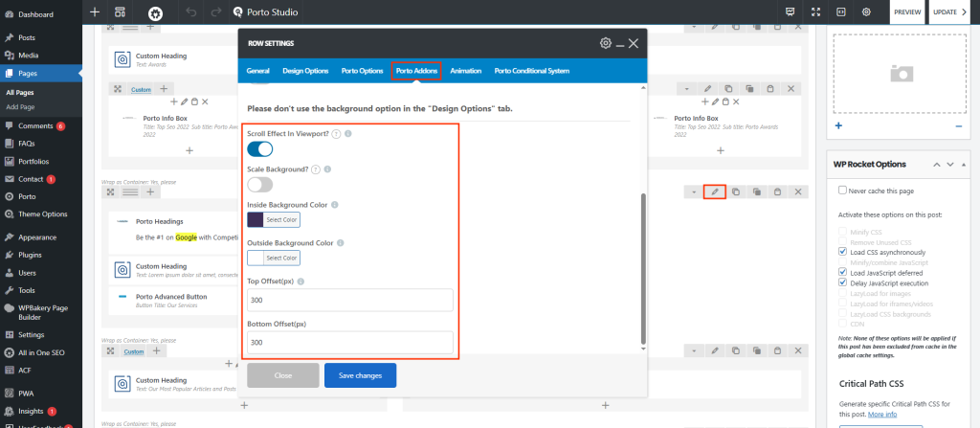Copy the Porto Headings row
The height and width of the screenshot is (428, 980).
pos(736,191)
